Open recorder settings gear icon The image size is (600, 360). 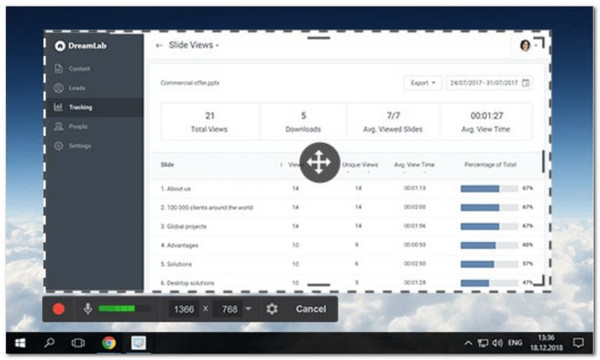(x=272, y=309)
